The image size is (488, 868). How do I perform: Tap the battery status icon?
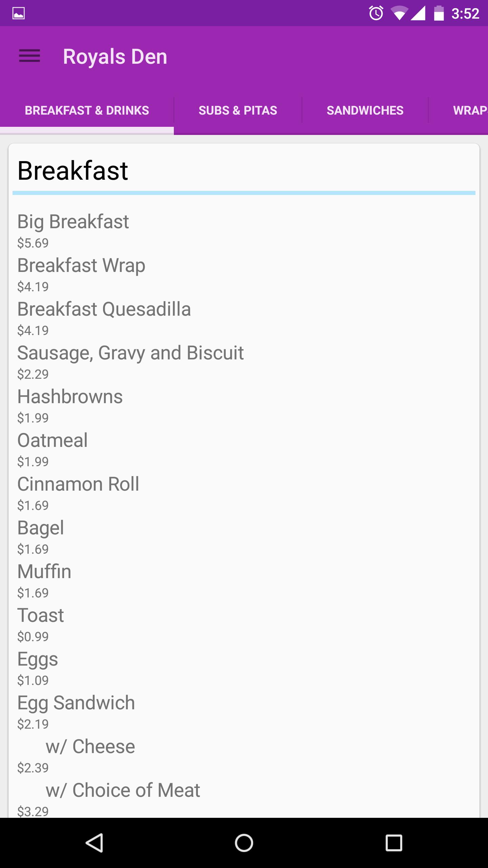439,14
